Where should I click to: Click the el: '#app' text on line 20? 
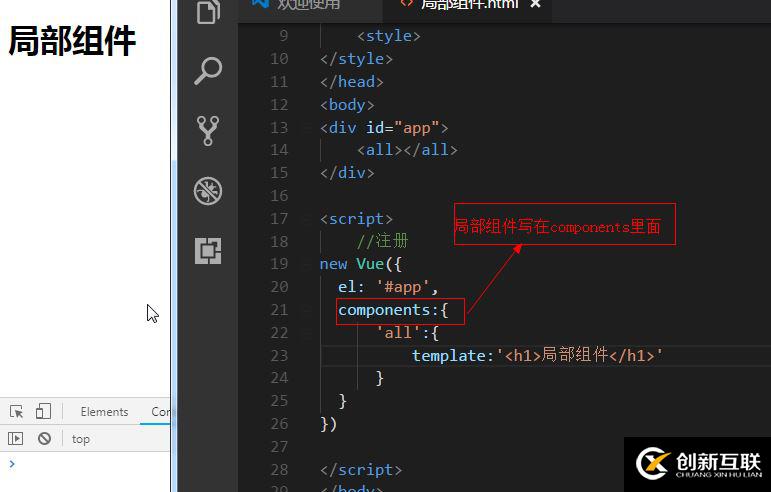[x=388, y=287]
